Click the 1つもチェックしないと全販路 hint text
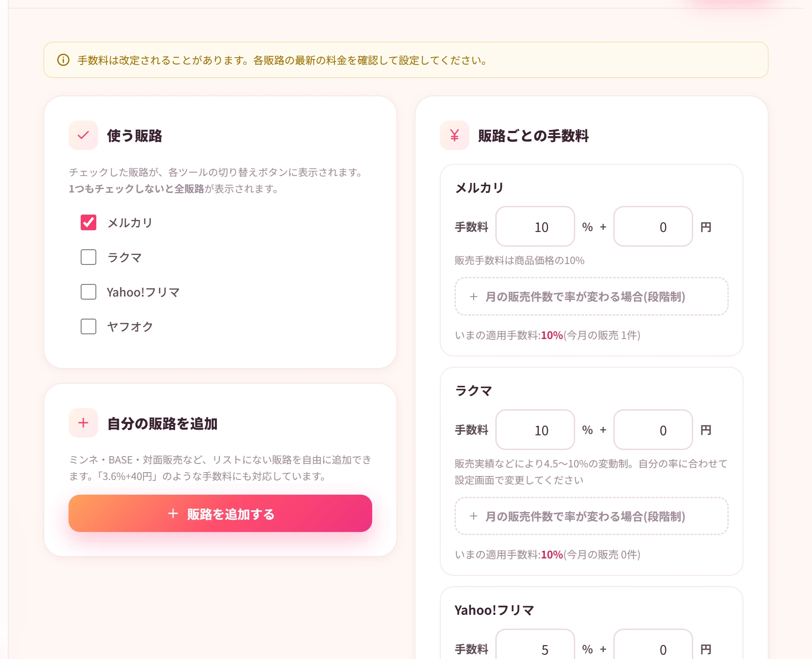 point(136,189)
